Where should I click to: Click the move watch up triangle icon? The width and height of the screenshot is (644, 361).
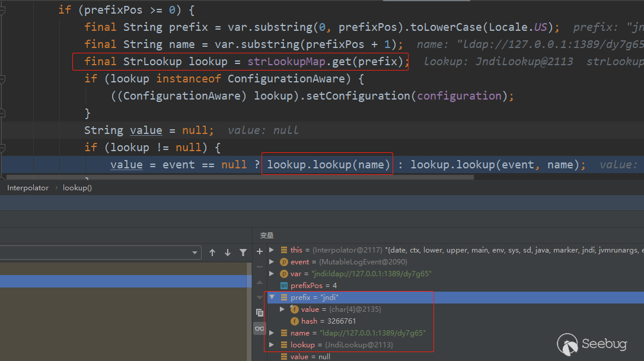coord(259,282)
